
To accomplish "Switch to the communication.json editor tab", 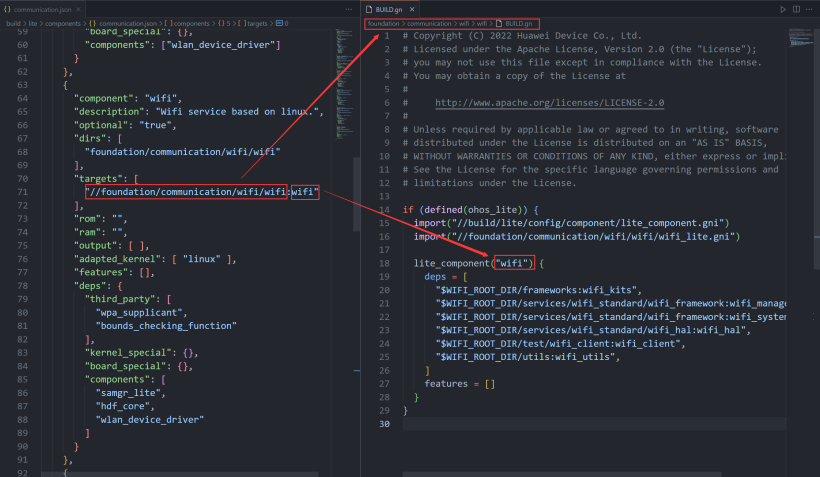I will tap(42, 9).
